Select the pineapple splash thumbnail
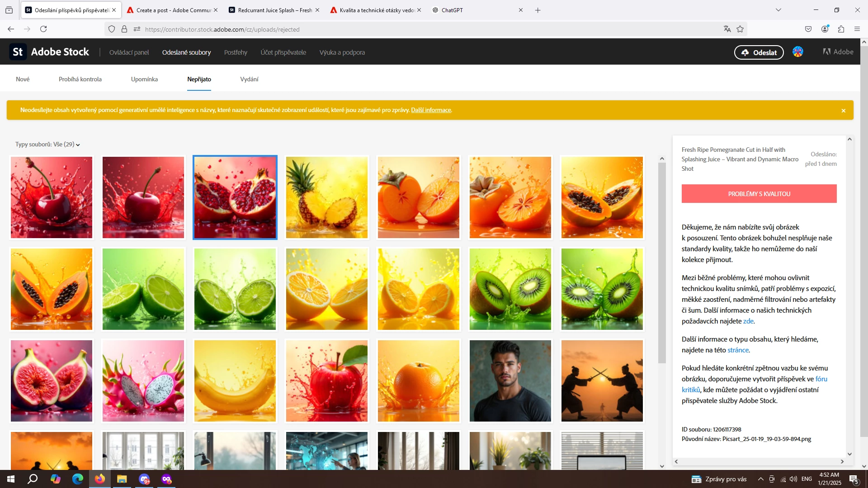The height and width of the screenshot is (488, 868). coord(326,197)
